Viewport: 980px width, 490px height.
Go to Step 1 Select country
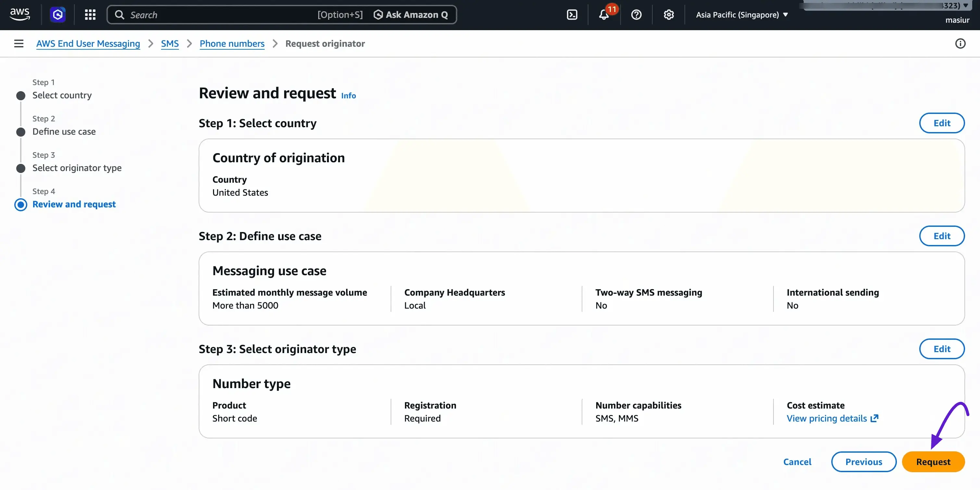pyautogui.click(x=62, y=95)
